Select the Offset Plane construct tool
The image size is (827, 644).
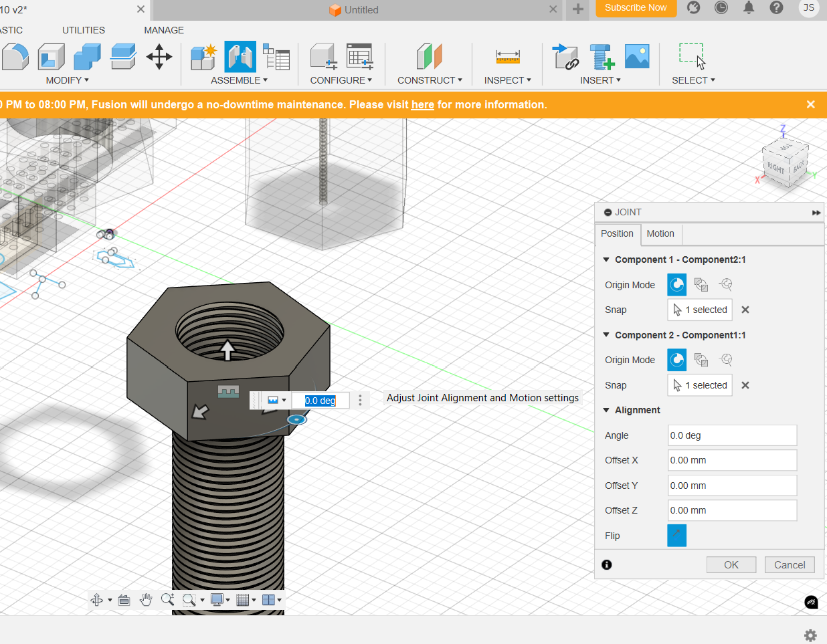click(x=430, y=57)
